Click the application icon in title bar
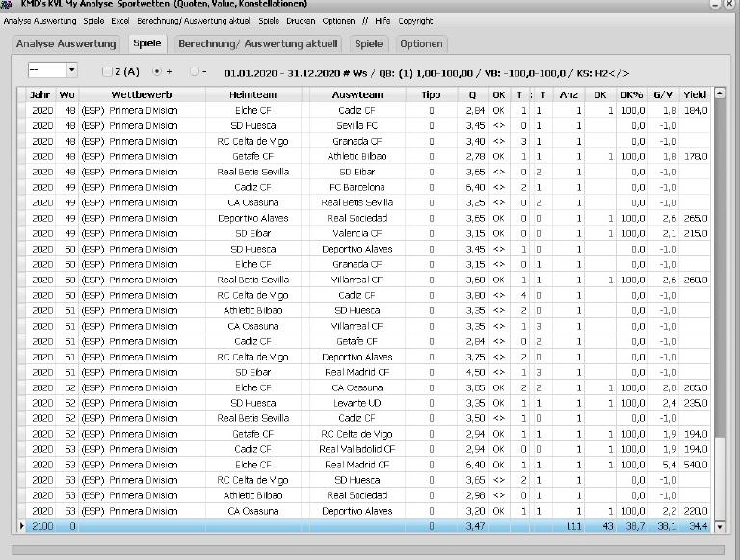The image size is (740, 560). 6,4
